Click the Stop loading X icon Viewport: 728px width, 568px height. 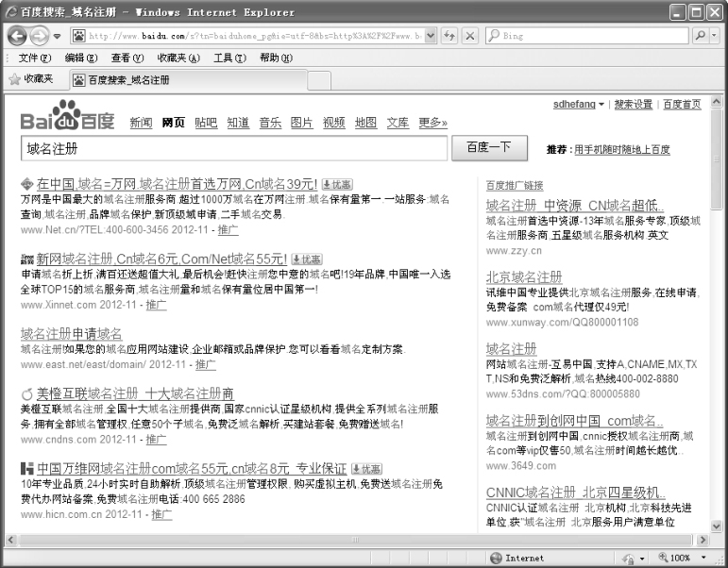pos(470,36)
